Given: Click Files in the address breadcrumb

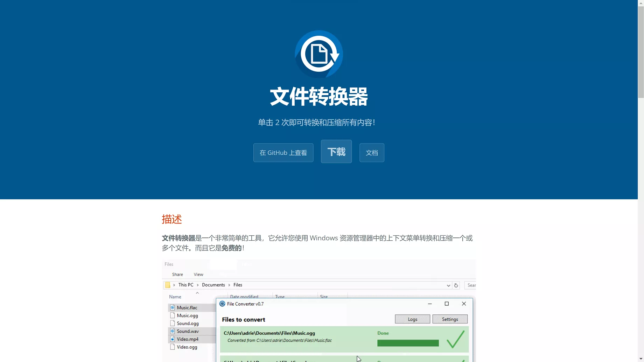Looking at the screenshot, I should coord(238,285).
